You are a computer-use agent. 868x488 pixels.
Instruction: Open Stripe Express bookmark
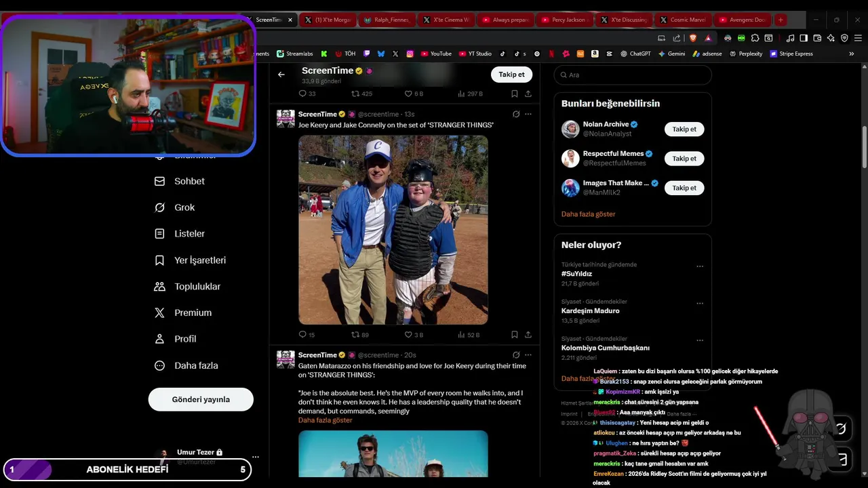[791, 54]
